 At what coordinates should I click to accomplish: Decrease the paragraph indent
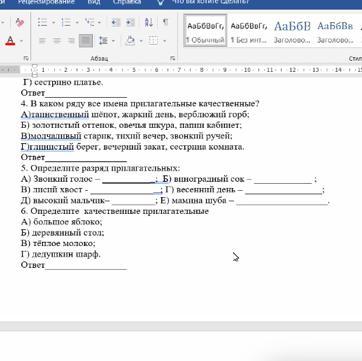click(115, 23)
